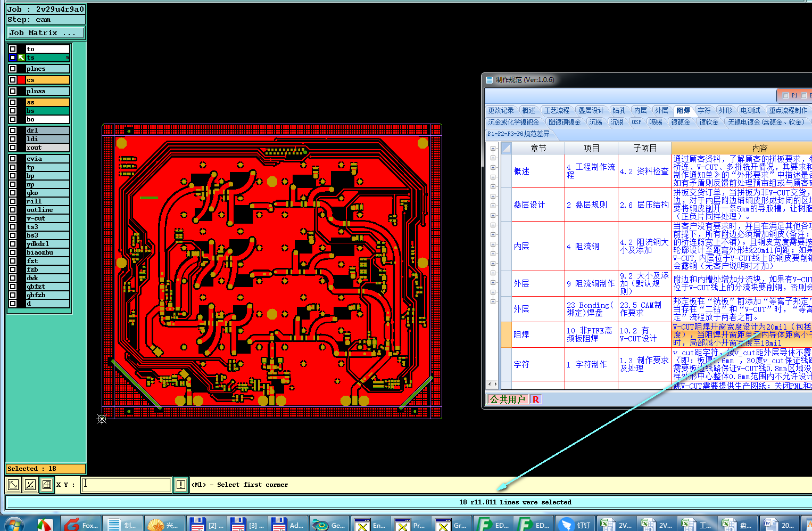Image resolution: width=812 pixels, height=531 pixels.
Task: Click the black color swatch of layer bs
Action: (x=21, y=111)
